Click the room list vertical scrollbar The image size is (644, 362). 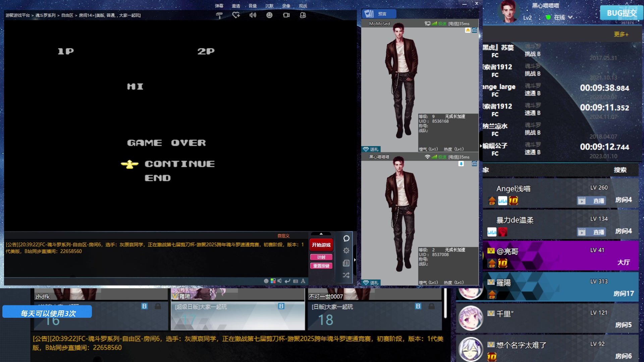pyautogui.click(x=445, y=303)
